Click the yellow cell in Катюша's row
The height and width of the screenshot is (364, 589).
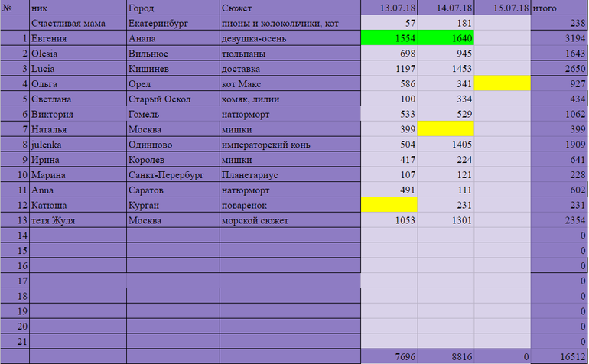click(389, 205)
